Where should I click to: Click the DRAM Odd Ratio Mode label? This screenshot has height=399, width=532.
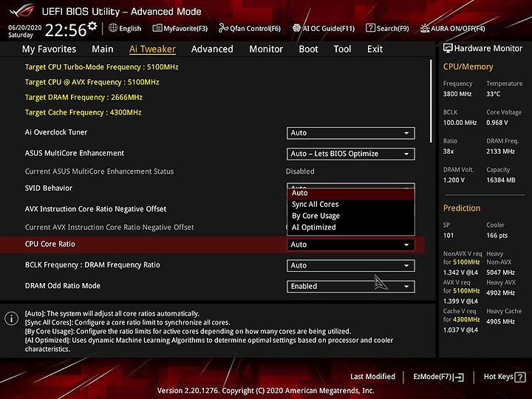62,286
